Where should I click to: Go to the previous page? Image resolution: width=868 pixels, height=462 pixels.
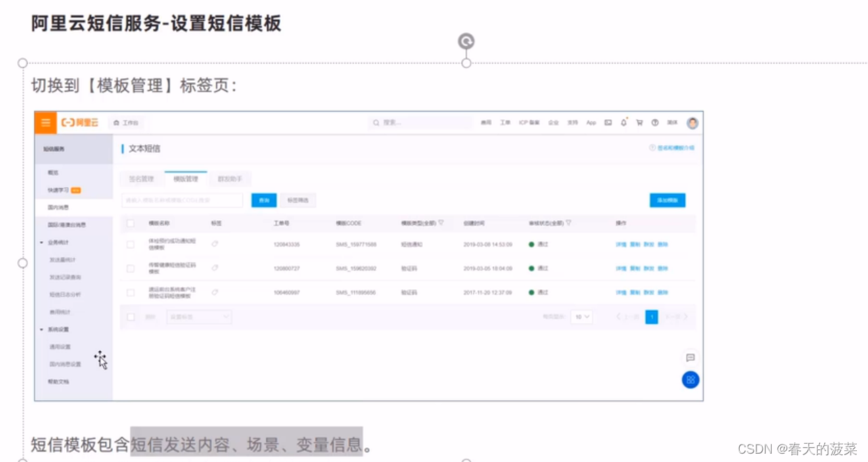tap(629, 317)
